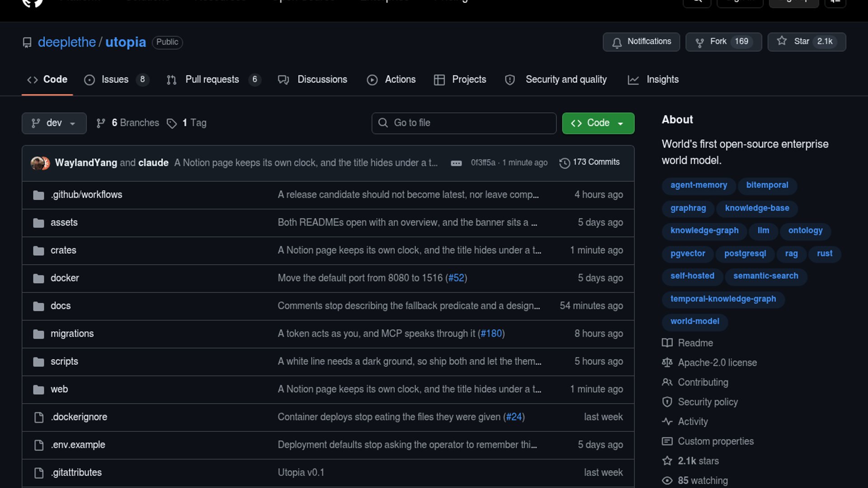868x488 pixels.
Task: Switch to the Projects tab
Action: tap(460, 80)
